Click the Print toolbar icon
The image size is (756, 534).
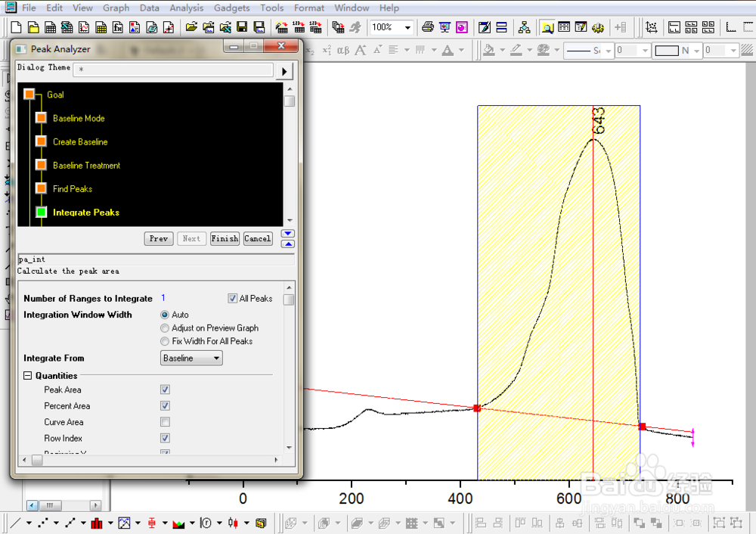(x=427, y=27)
